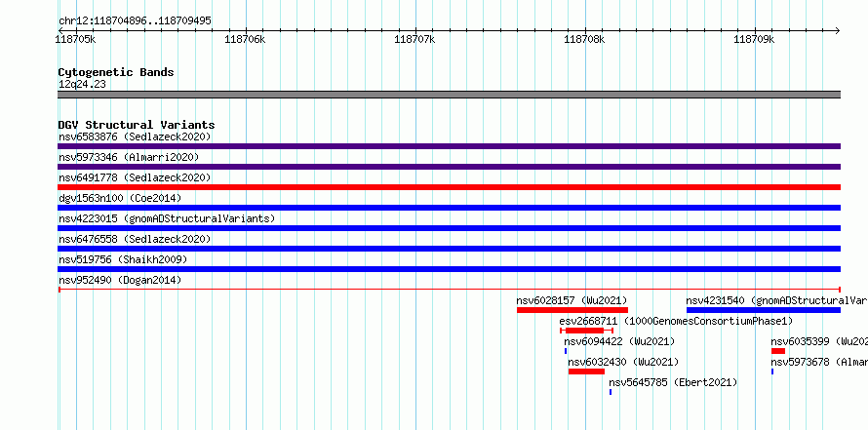Viewport: 868px width, 430px height.
Task: Click the blue bar under nsv4231540
Action: point(764,310)
